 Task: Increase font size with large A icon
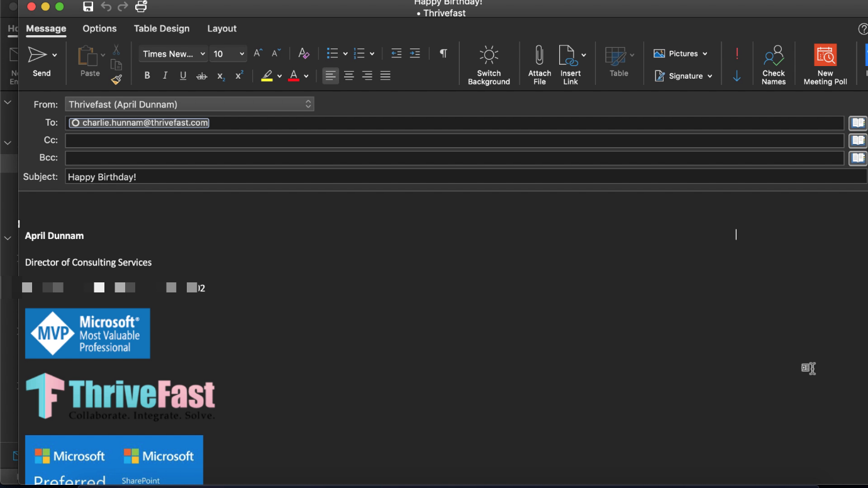[x=258, y=53]
